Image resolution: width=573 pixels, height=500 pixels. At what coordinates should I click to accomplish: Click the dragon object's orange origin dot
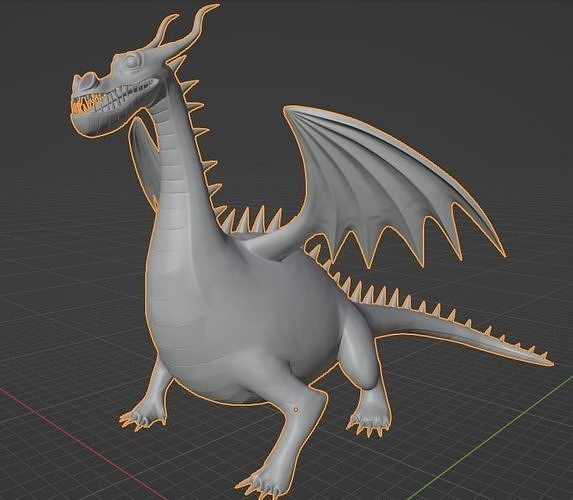296,410
